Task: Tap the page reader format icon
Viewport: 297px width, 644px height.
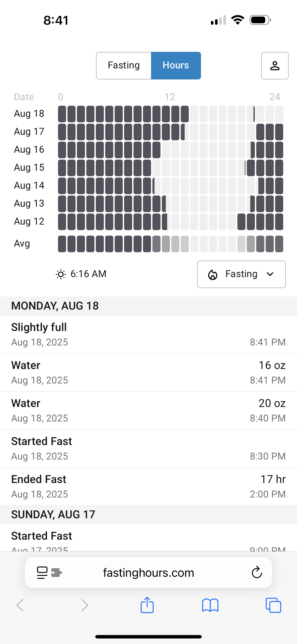Action: pos(42,572)
